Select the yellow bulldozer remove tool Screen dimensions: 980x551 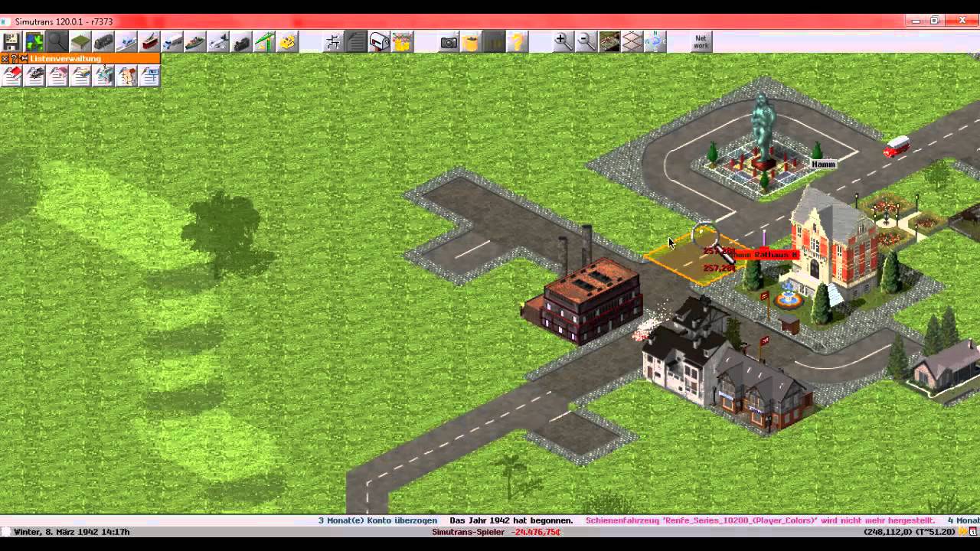point(287,41)
